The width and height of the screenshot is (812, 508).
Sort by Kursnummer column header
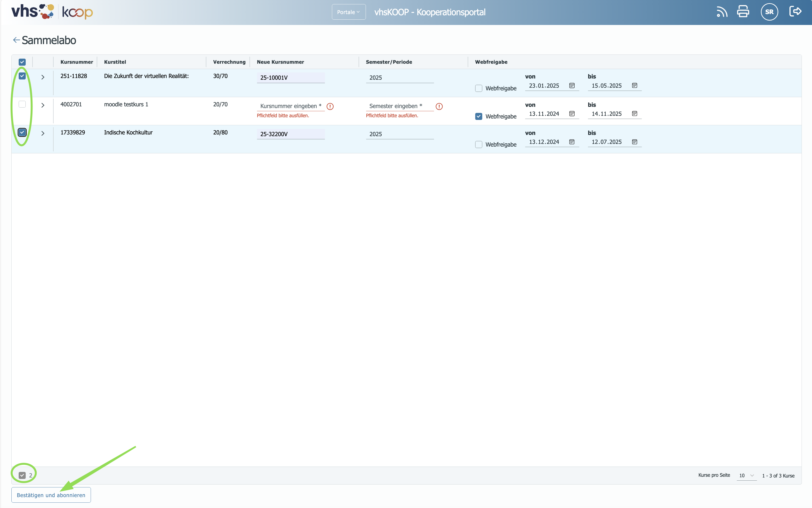tap(77, 62)
